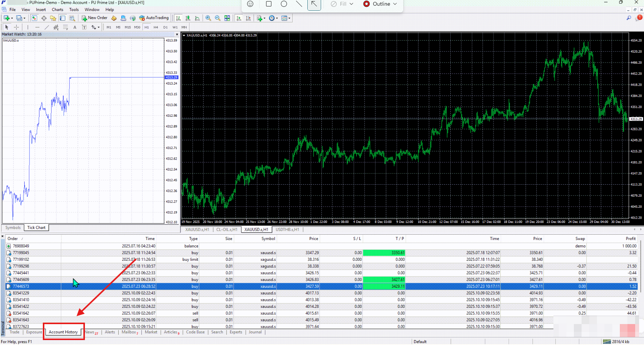The image size is (644, 345).
Task: Switch to the Trade tab in Terminal
Action: coord(14,332)
